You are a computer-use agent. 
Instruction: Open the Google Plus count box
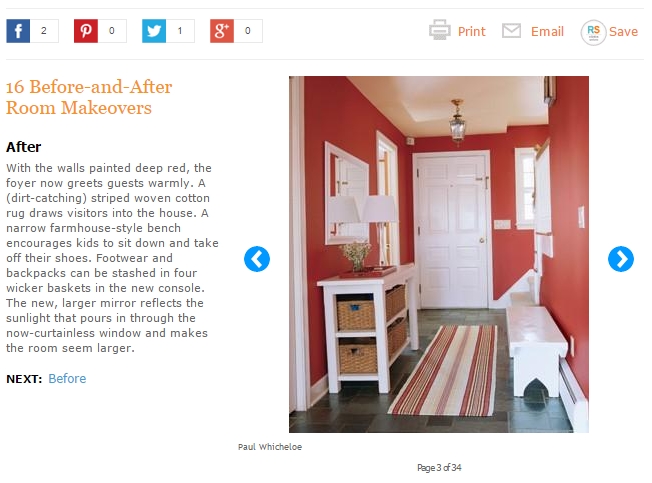point(248,31)
